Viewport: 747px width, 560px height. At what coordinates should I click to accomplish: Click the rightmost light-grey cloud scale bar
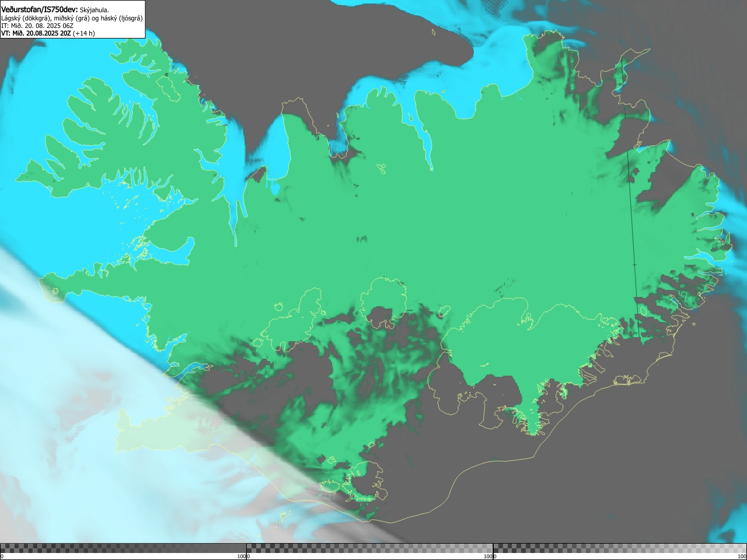(620, 548)
